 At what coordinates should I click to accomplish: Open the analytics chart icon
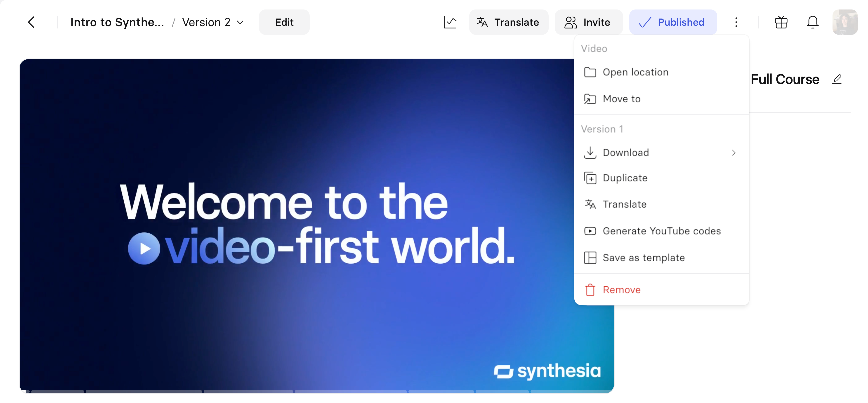pos(450,22)
